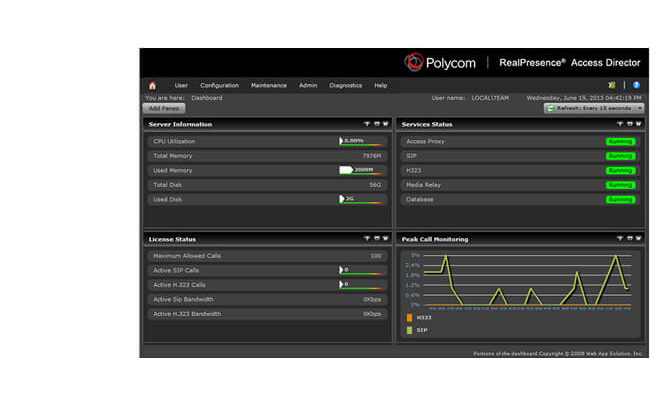The image size is (650, 400).
Task: Open the refresh interval dropdown arrow
Action: click(640, 108)
